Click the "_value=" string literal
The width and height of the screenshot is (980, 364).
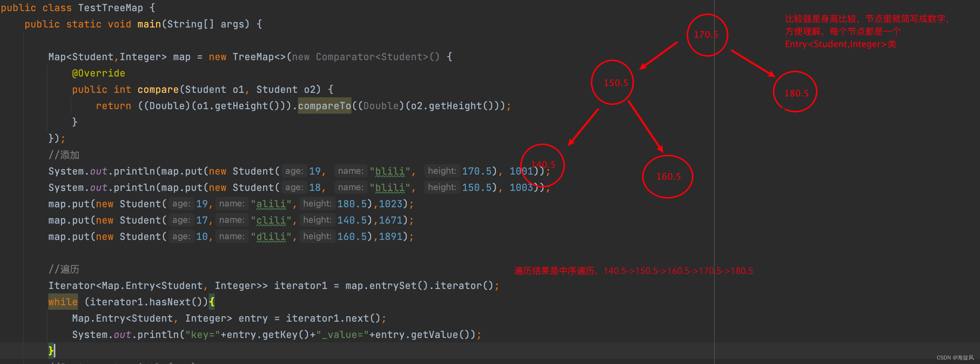tap(343, 335)
